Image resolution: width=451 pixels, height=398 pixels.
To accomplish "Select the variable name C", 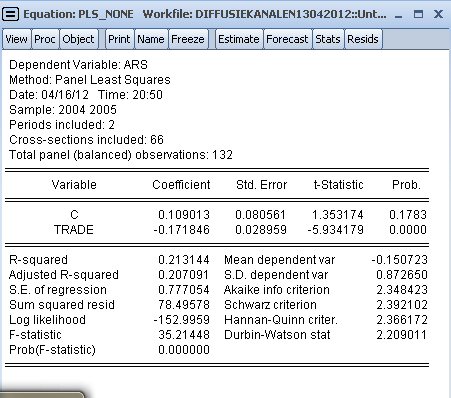I will tap(74, 215).
